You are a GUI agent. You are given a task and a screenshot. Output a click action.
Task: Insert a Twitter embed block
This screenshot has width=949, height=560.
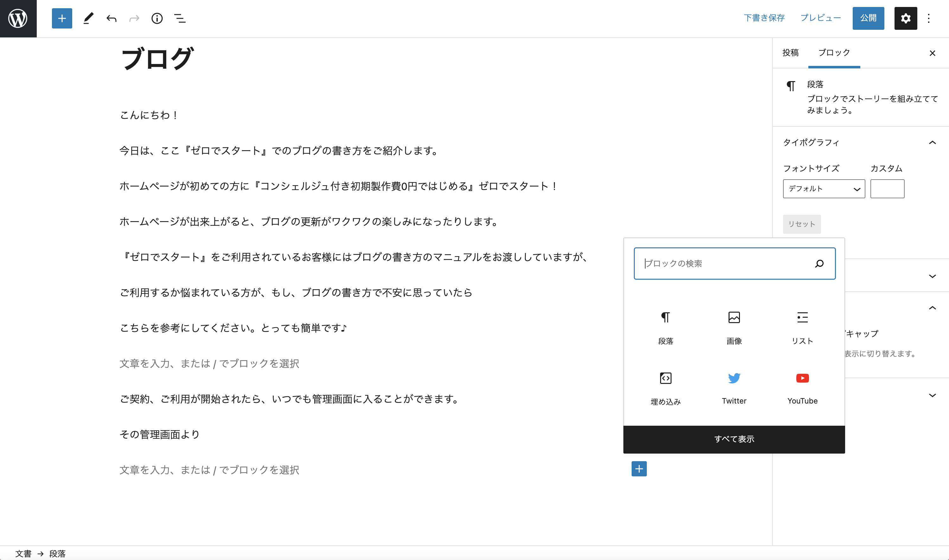[734, 387]
